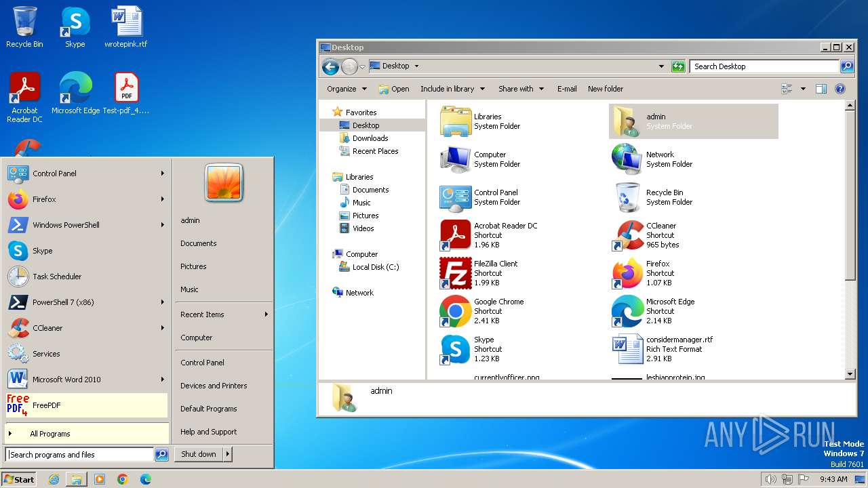Image resolution: width=868 pixels, height=488 pixels.
Task: Click the Search Desktop field in Explorer
Action: 764,66
